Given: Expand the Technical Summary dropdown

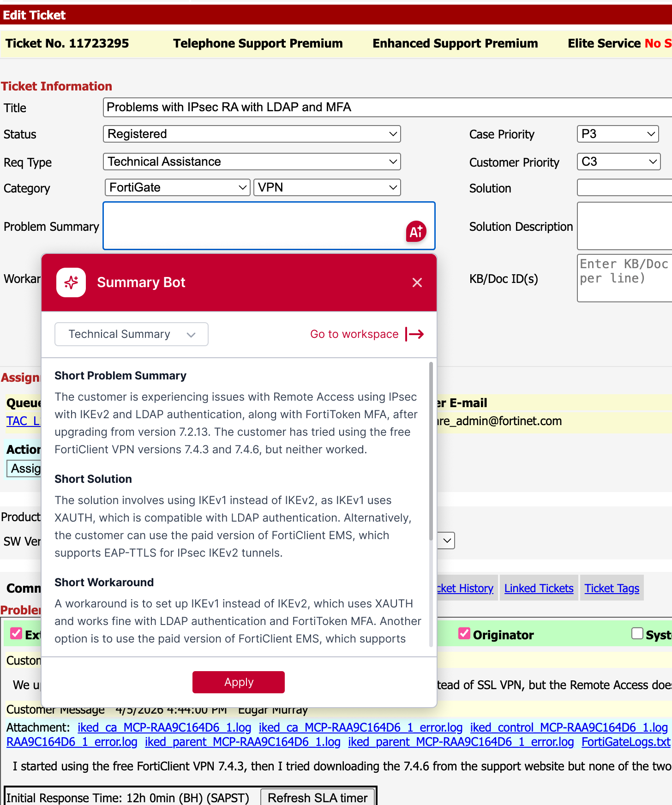Looking at the screenshot, I should point(132,334).
